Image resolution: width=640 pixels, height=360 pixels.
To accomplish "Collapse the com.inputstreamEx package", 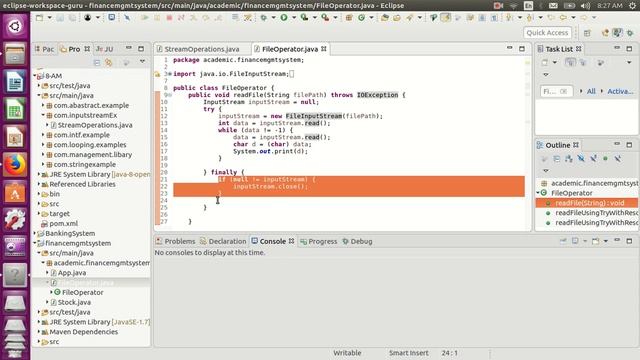I will [x=43, y=115].
